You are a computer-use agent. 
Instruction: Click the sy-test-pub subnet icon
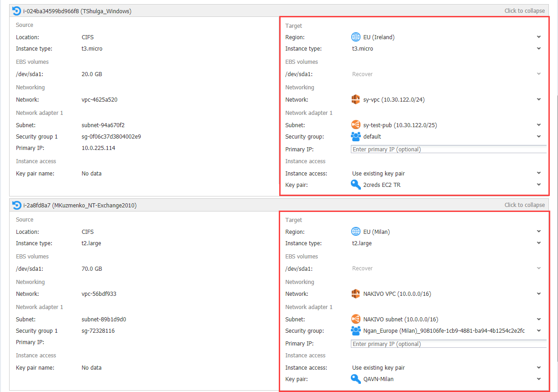click(x=356, y=125)
